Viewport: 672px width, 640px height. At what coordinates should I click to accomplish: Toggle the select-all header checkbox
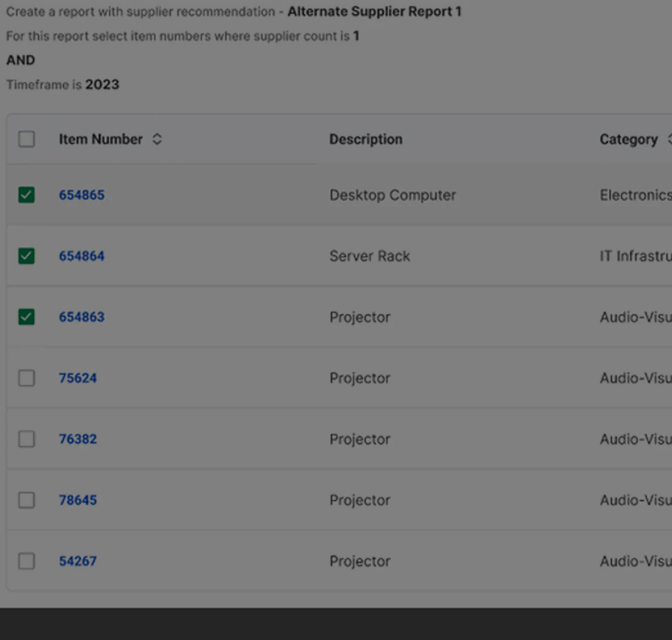tap(26, 139)
